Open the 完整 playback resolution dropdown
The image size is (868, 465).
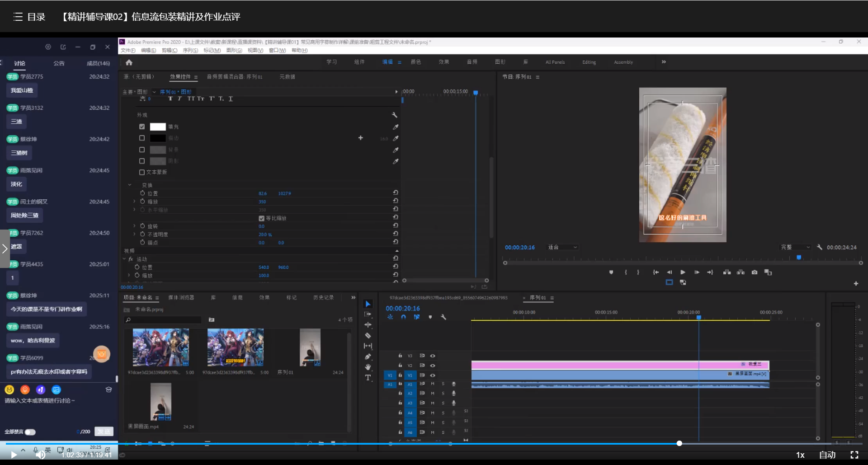[796, 247]
